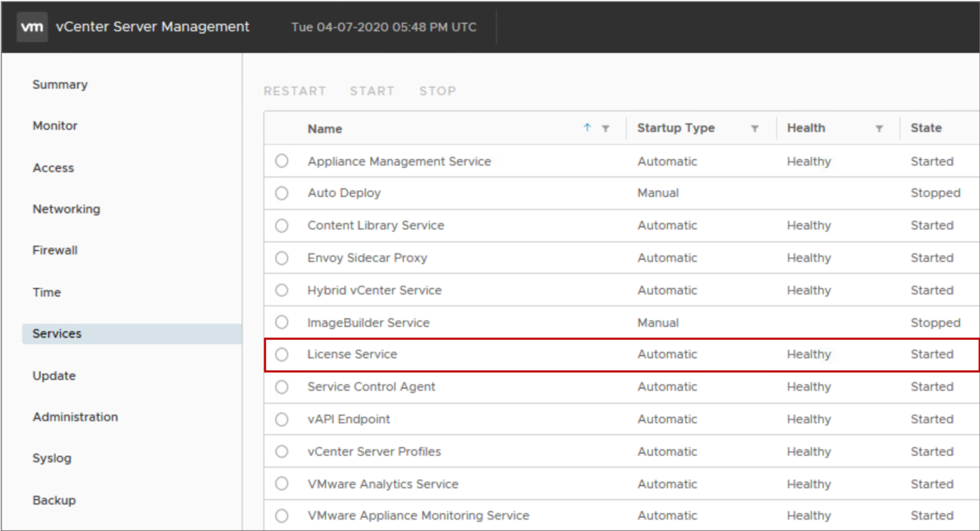Click ImageBuilder Service's 'Manual' startup type
The image size is (980, 531).
pos(658,322)
